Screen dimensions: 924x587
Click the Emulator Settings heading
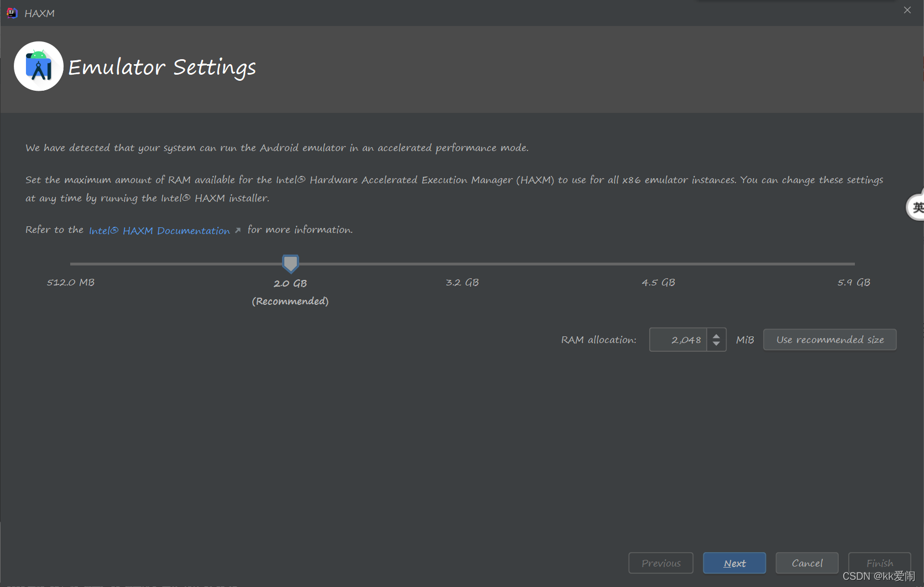(x=162, y=67)
